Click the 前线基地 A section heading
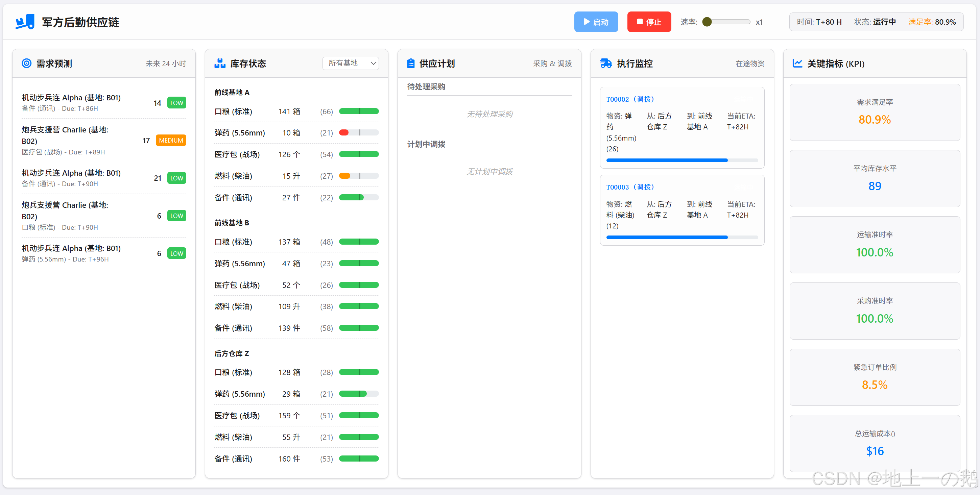Image resolution: width=980 pixels, height=495 pixels. pyautogui.click(x=232, y=92)
